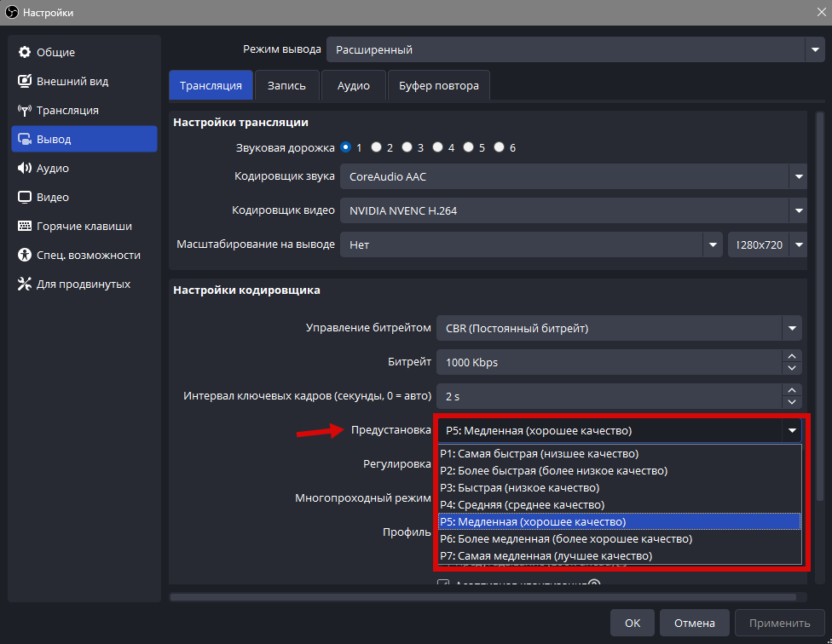Open Audio settings via speaker icon
Viewport: 832px width, 644px height.
(25, 168)
